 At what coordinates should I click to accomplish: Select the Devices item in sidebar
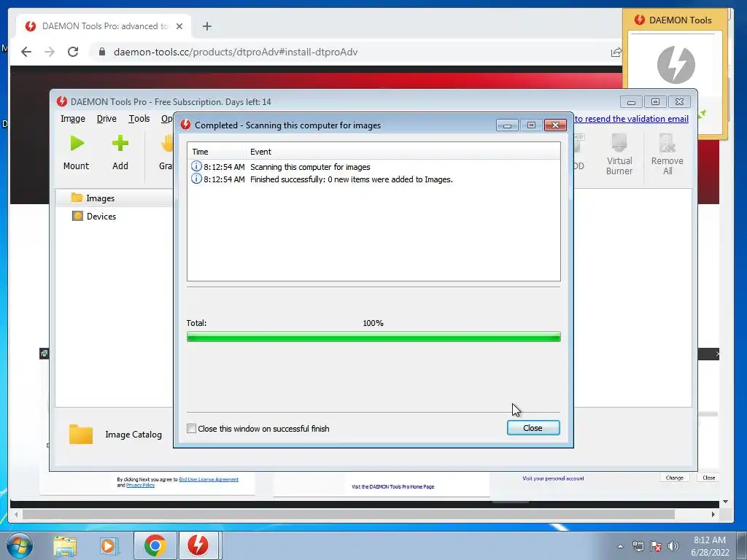94,216
